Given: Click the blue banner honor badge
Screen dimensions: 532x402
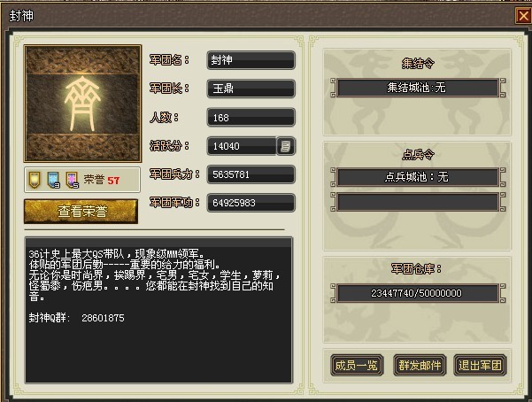Looking at the screenshot, I should tap(54, 180).
